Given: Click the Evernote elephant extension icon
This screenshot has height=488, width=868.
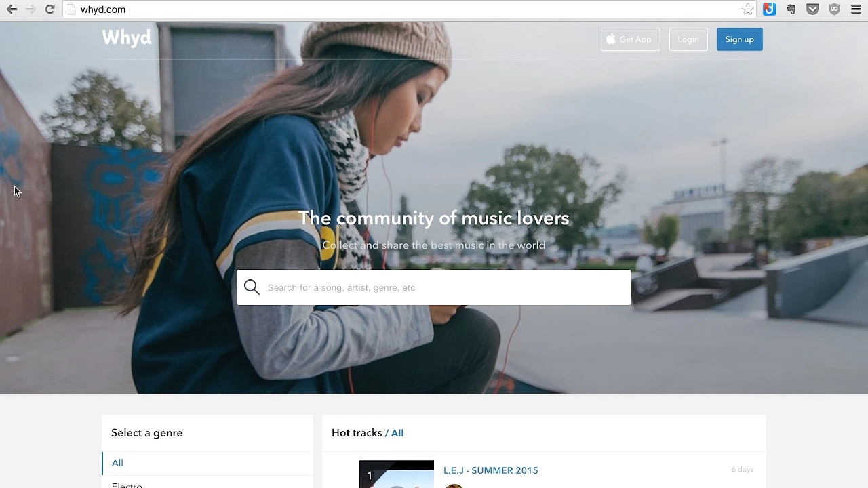Looking at the screenshot, I should [x=791, y=9].
